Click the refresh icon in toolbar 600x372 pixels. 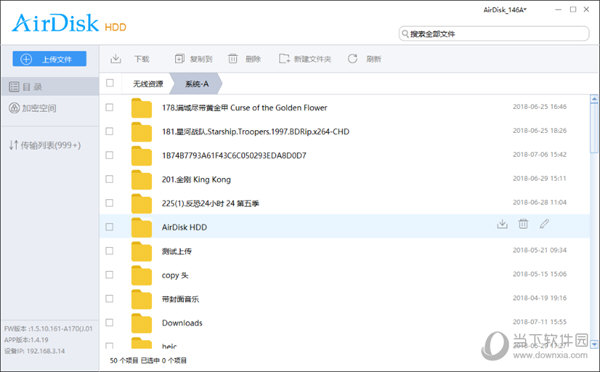(x=352, y=59)
